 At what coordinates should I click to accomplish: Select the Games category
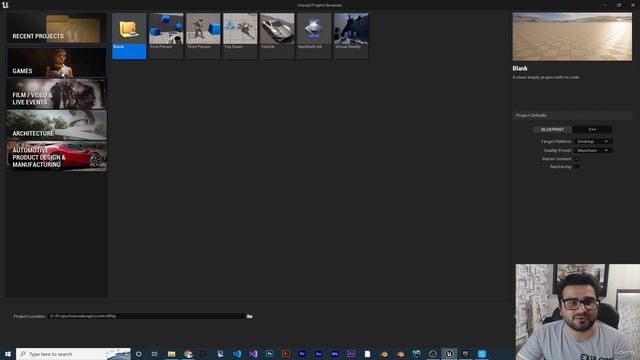56,62
